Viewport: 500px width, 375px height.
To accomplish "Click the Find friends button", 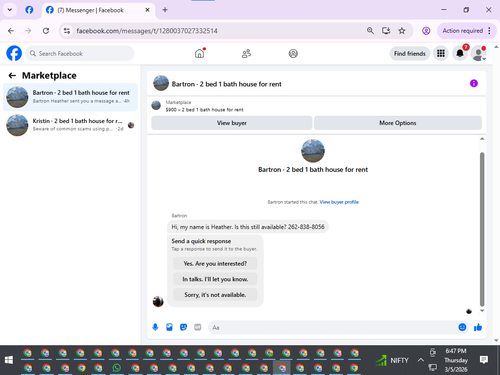I will click(410, 53).
